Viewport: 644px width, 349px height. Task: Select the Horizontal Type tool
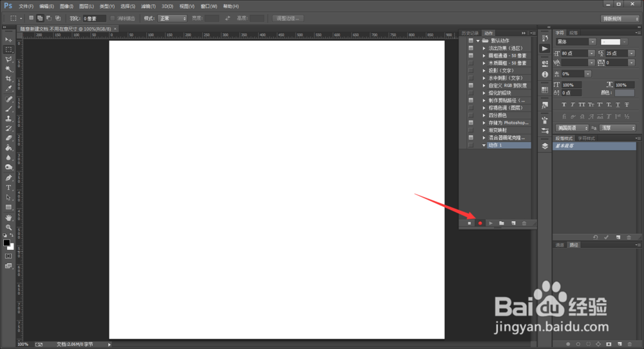[x=8, y=187]
